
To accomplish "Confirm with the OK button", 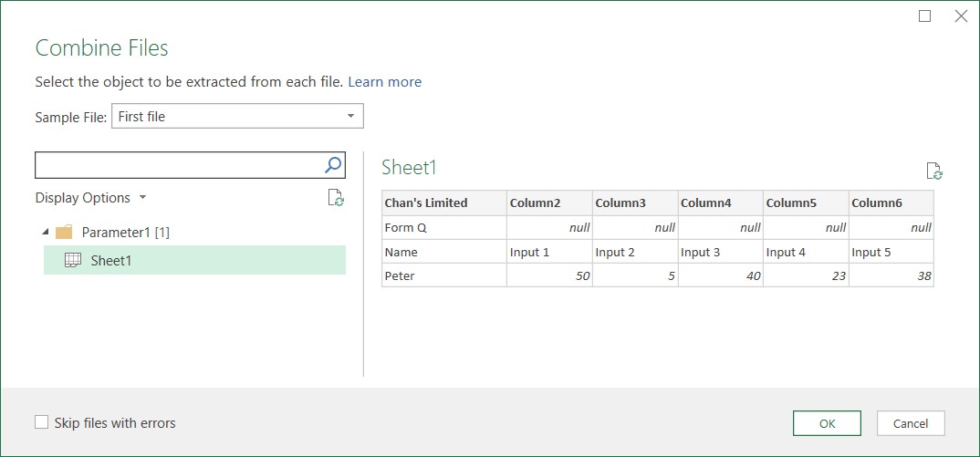I will [827, 423].
